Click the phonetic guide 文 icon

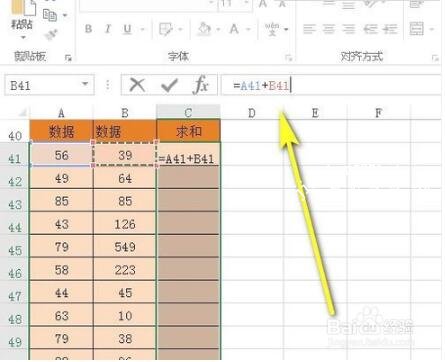coord(272,29)
